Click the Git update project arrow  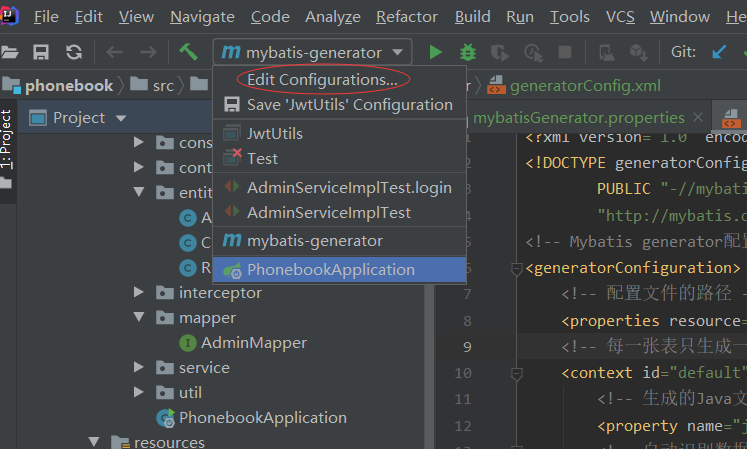click(x=719, y=51)
